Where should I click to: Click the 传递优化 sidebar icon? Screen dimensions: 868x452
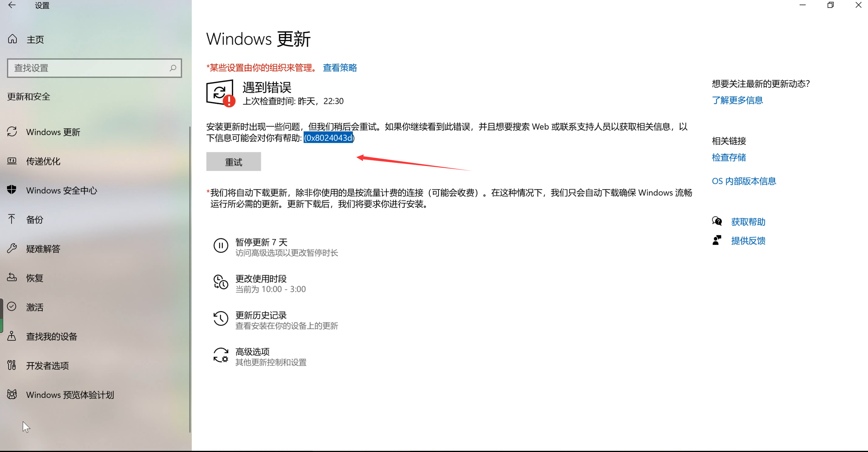click(x=12, y=161)
